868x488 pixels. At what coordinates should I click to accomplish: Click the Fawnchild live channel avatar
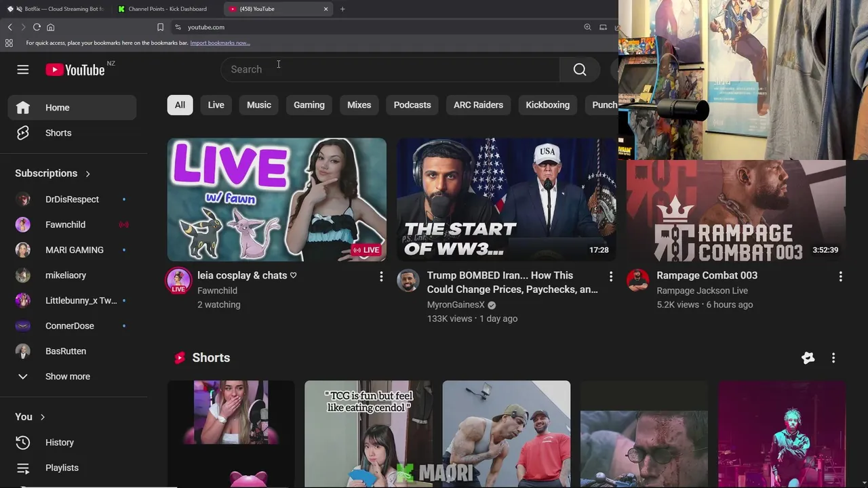click(178, 281)
